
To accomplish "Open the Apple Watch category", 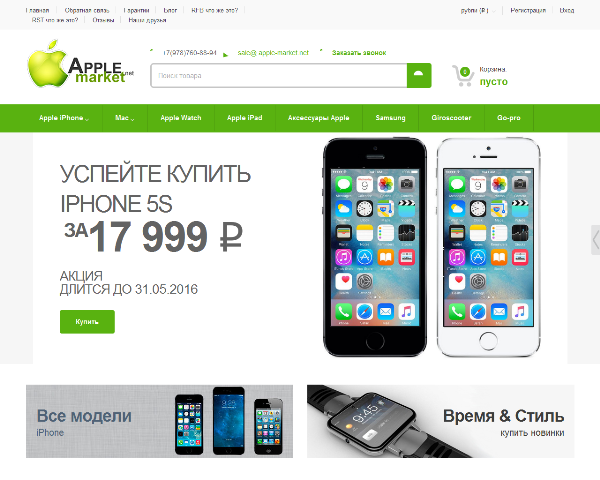I will [181, 118].
